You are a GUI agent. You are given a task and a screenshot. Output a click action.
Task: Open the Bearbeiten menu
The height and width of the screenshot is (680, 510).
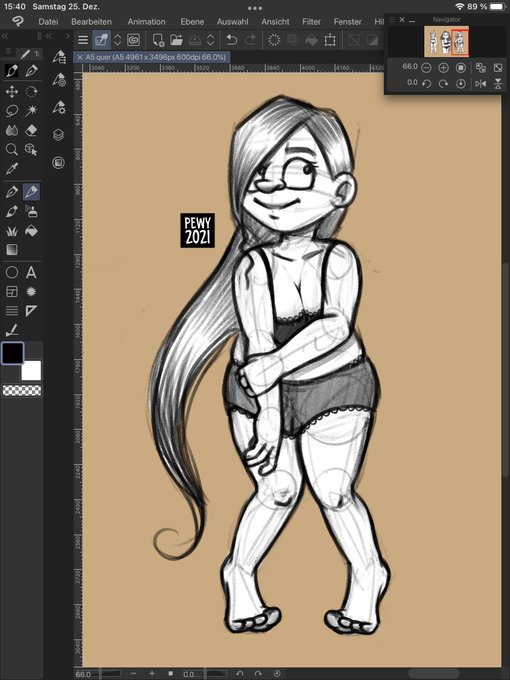pyautogui.click(x=92, y=21)
